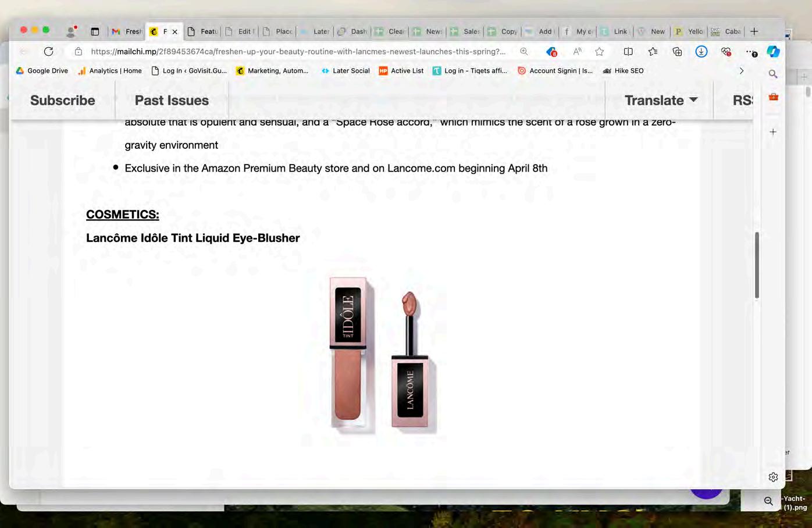
Task: Open the Account Signin bookmark
Action: point(555,71)
